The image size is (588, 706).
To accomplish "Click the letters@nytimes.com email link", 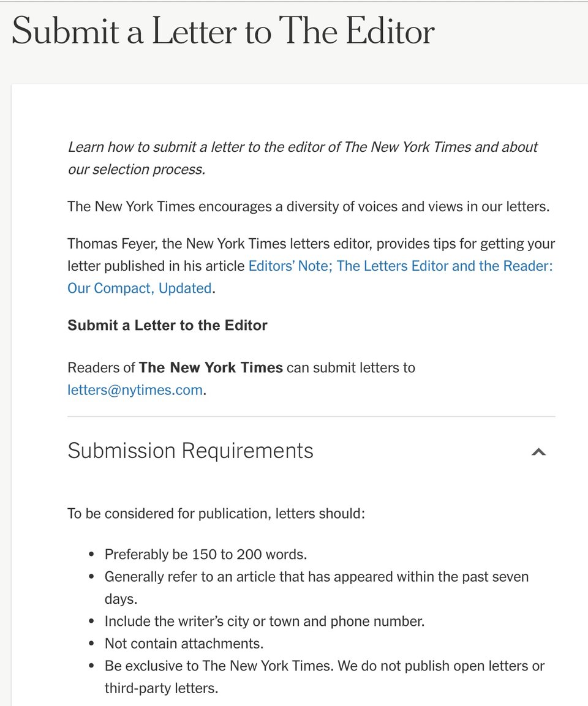I will tap(135, 390).
